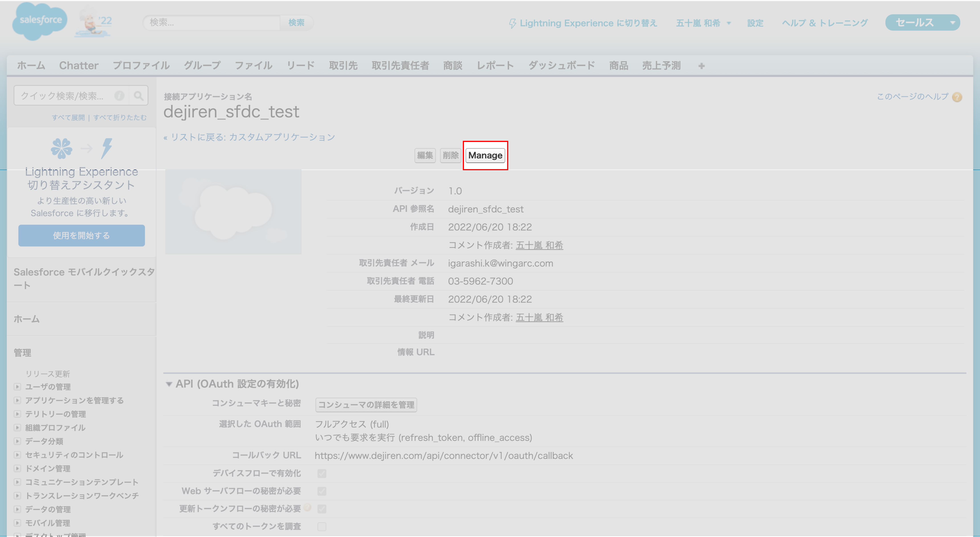Click the Lightning bolt icon in header

pos(512,24)
